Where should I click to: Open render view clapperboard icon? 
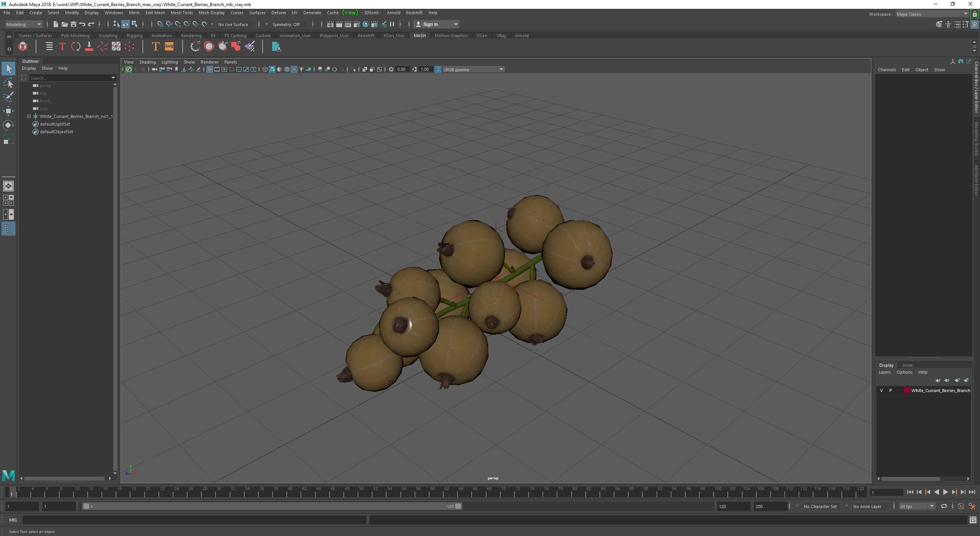click(x=330, y=24)
